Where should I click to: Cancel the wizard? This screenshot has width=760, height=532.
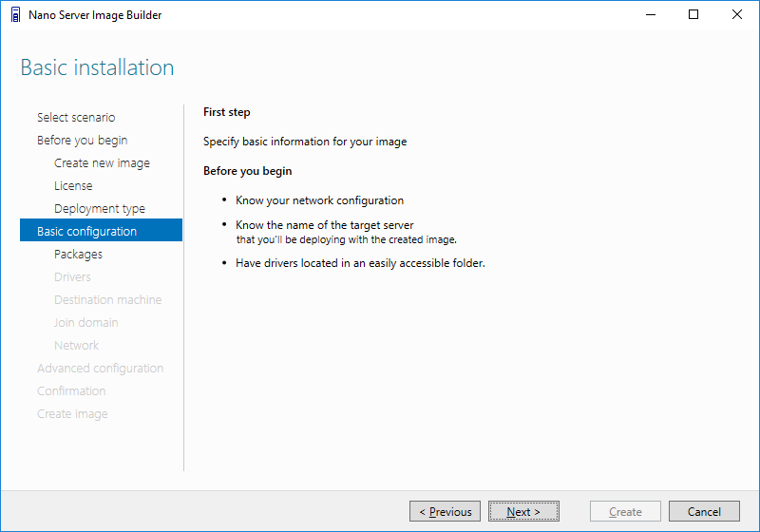coord(704,511)
